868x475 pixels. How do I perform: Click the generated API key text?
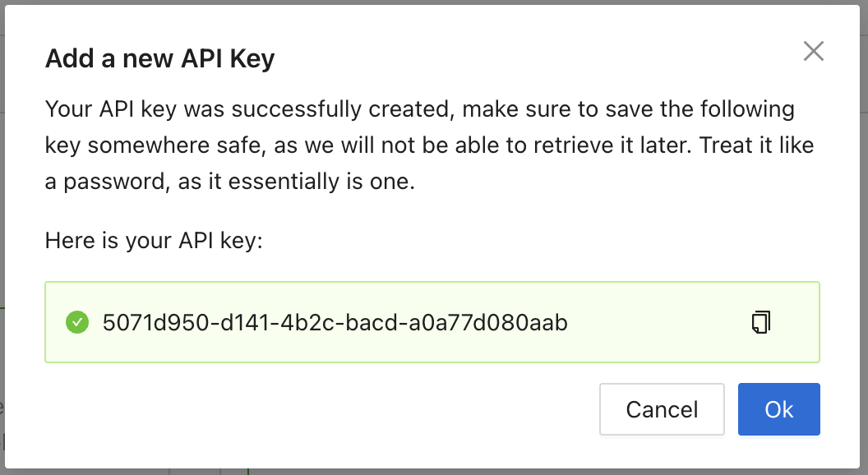(x=335, y=323)
